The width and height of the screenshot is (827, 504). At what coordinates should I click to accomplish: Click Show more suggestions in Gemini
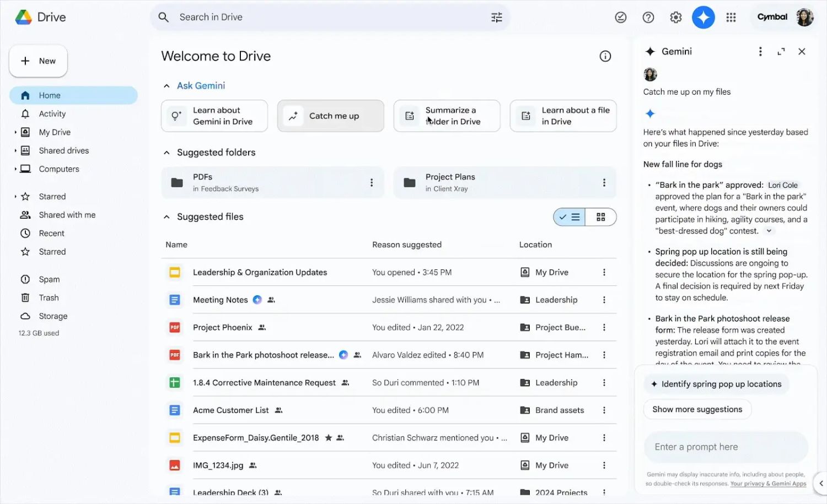click(x=697, y=409)
